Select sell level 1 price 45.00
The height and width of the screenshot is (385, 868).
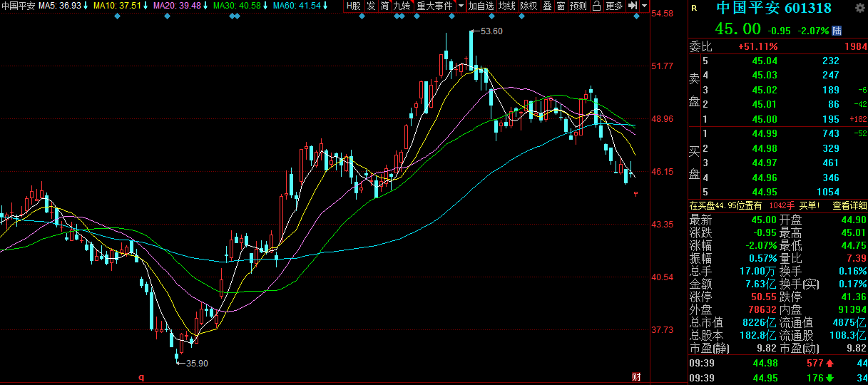(x=765, y=120)
